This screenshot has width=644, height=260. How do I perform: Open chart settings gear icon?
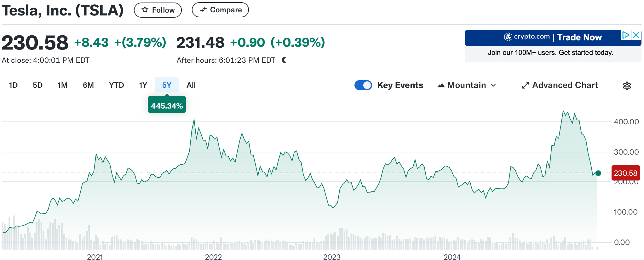point(627,86)
